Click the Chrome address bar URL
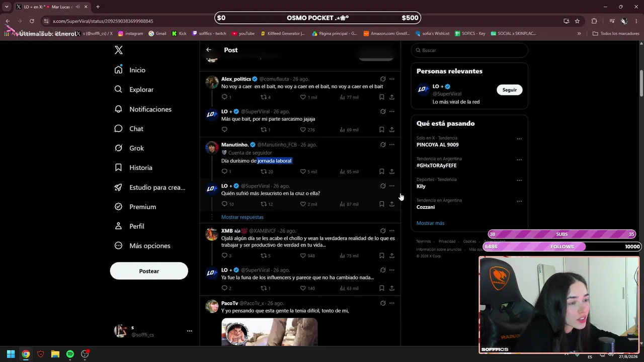 click(103, 21)
